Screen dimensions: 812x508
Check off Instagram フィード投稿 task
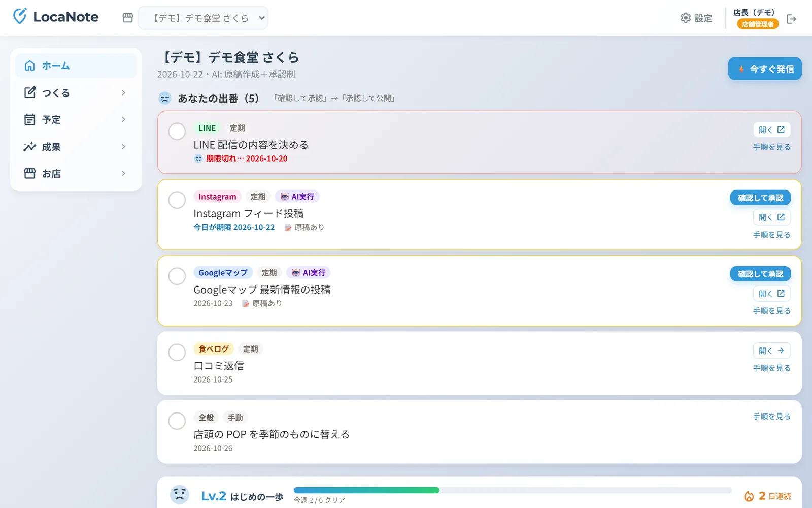click(x=177, y=200)
